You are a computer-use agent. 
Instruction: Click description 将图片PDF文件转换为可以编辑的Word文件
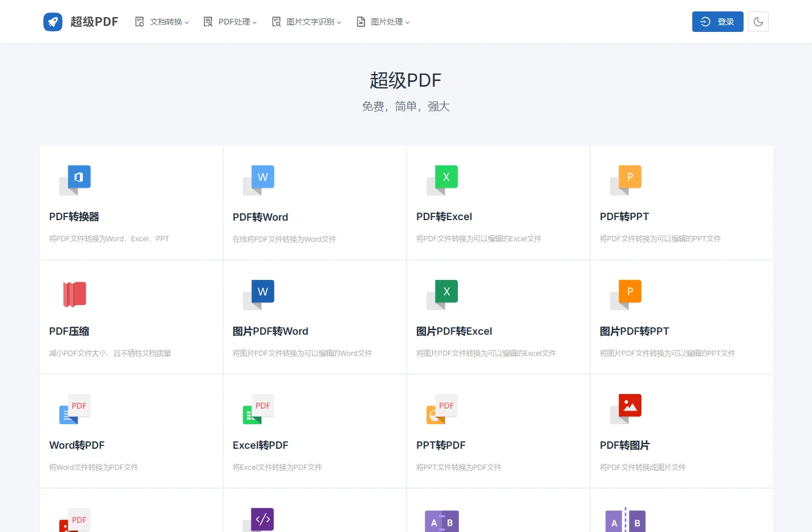[302, 354]
